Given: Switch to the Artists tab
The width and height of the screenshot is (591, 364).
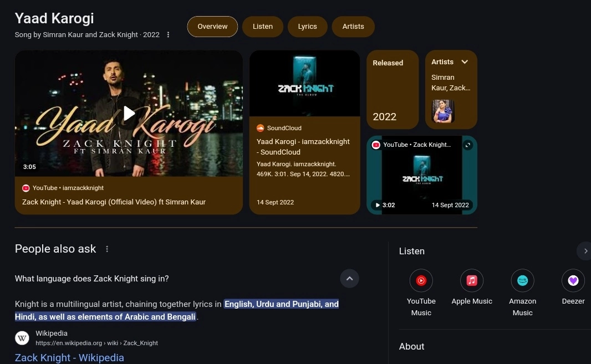Looking at the screenshot, I should (353, 27).
